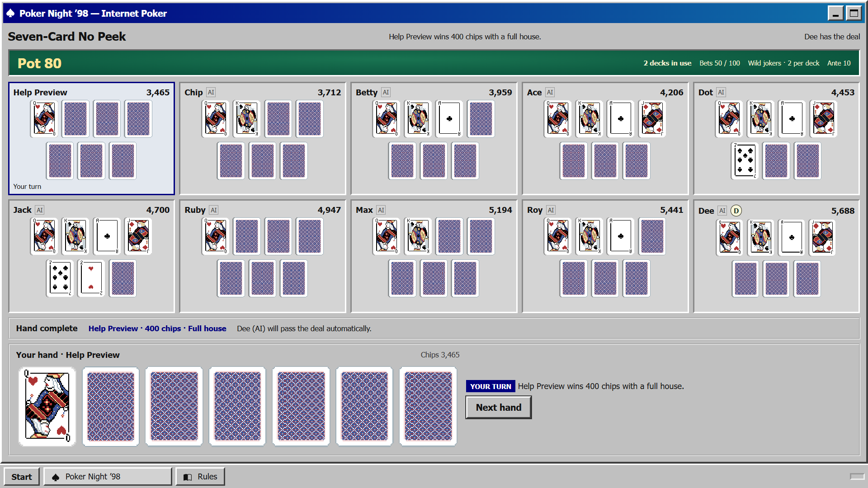Click Dee's jack of diamonds card

(x=822, y=238)
